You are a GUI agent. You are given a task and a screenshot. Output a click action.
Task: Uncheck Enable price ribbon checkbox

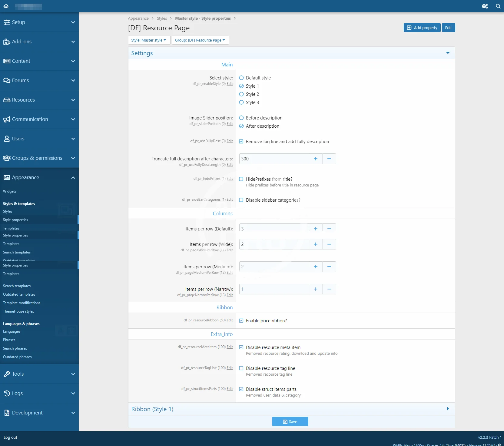pos(241,321)
